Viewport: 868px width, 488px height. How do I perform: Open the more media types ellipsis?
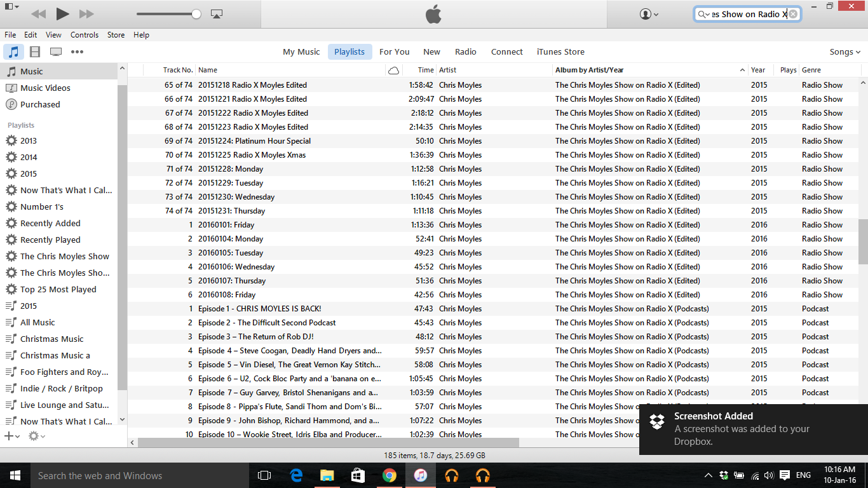coord(77,52)
